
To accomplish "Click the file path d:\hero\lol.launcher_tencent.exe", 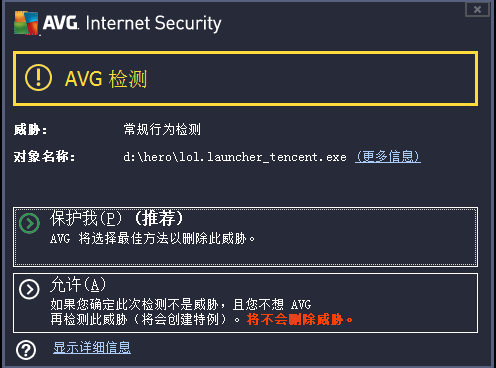I will (235, 157).
